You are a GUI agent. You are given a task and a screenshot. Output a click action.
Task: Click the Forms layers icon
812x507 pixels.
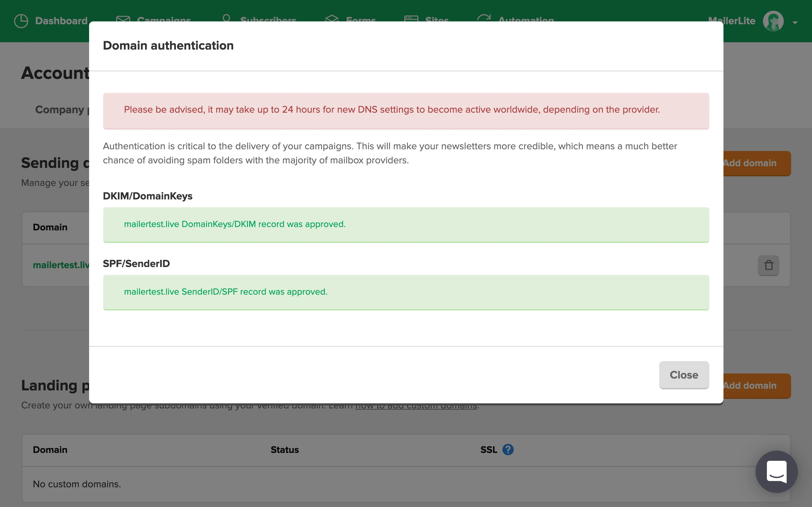(x=332, y=18)
